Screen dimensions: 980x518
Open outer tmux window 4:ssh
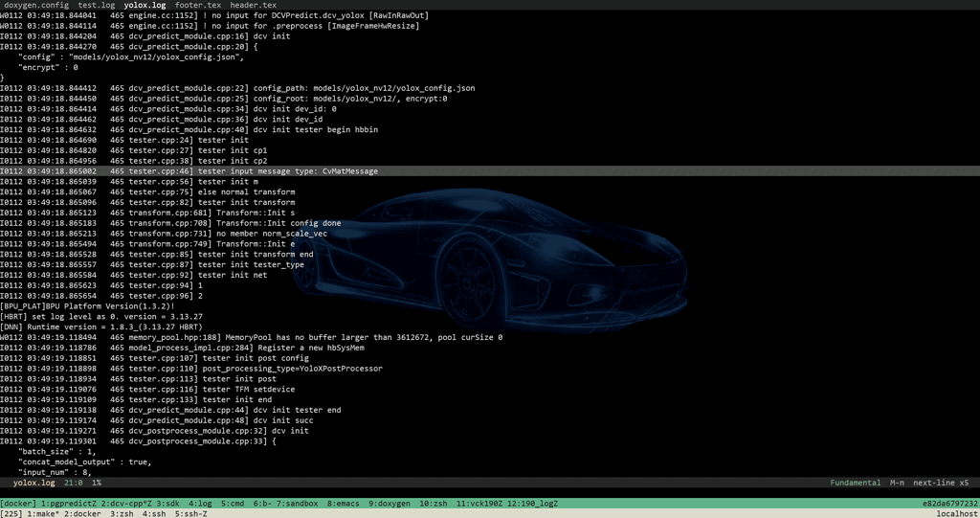click(x=153, y=513)
